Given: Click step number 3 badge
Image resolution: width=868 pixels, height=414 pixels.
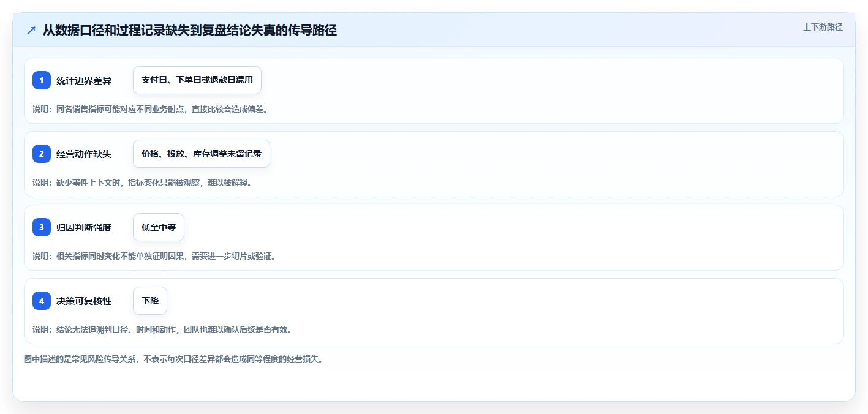Looking at the screenshot, I should (42, 227).
